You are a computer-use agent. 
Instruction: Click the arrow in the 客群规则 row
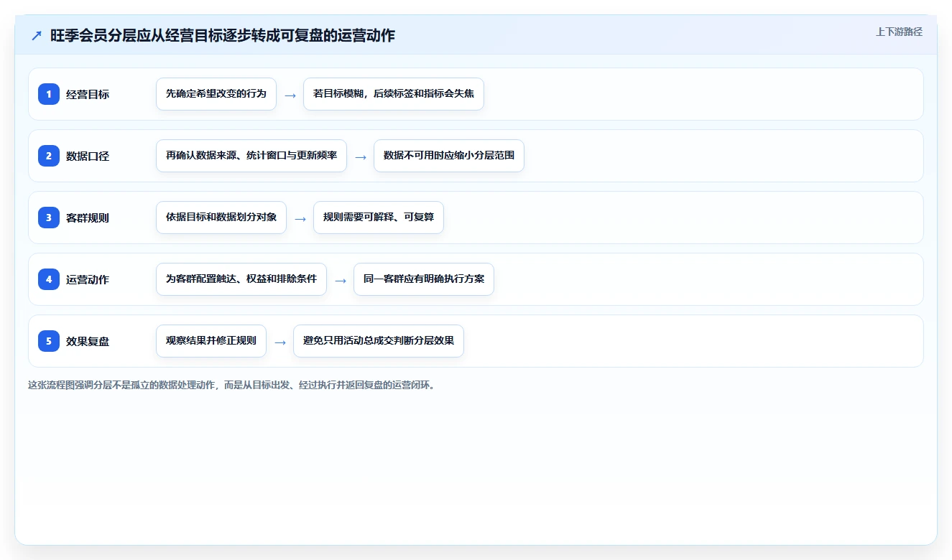point(300,218)
